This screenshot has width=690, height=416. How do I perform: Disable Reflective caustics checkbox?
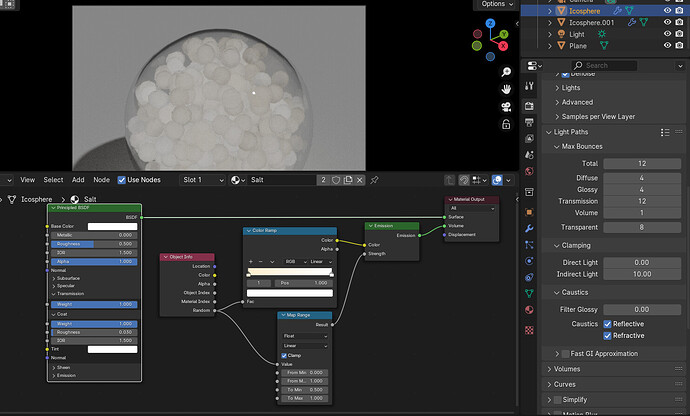607,324
